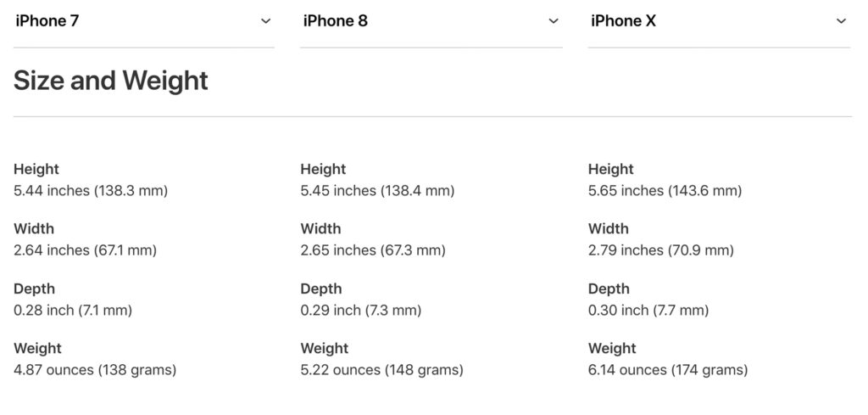868x415 pixels.
Task: Open the iPhone X model selector label
Action: pyautogui.click(x=623, y=20)
